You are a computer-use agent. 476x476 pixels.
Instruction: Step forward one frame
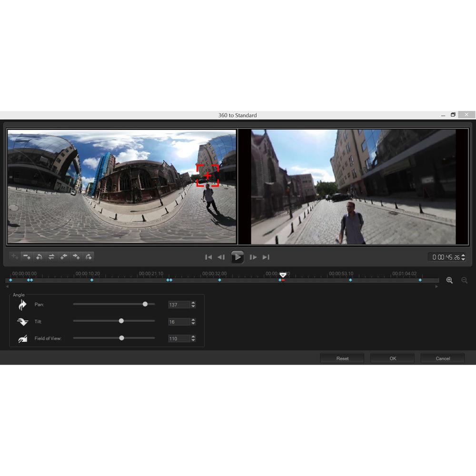coord(253,257)
